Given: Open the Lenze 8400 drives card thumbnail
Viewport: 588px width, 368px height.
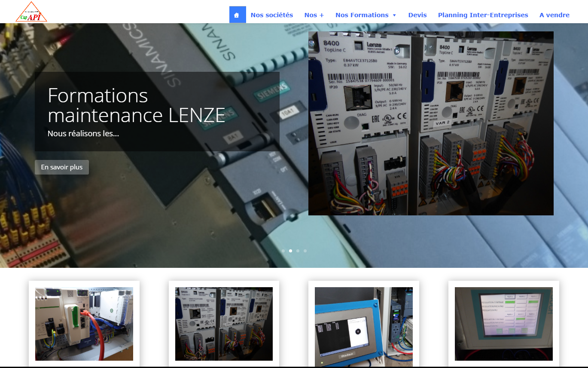Looking at the screenshot, I should point(224,324).
